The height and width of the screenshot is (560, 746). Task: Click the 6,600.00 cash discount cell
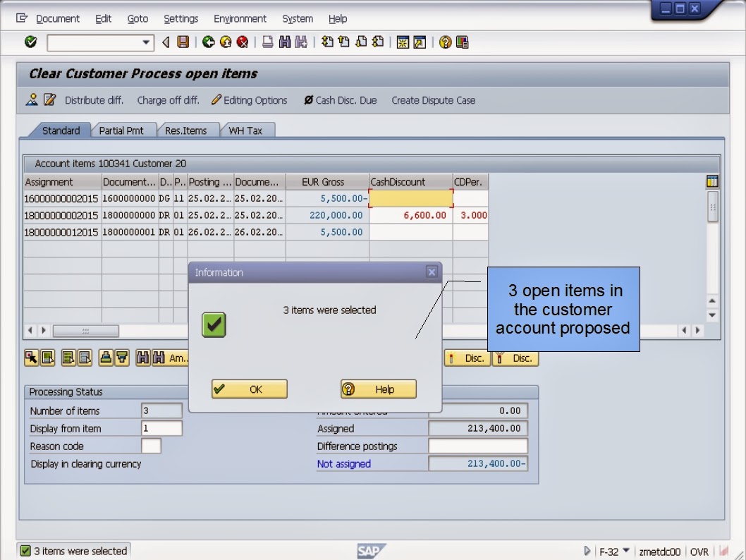click(x=411, y=216)
